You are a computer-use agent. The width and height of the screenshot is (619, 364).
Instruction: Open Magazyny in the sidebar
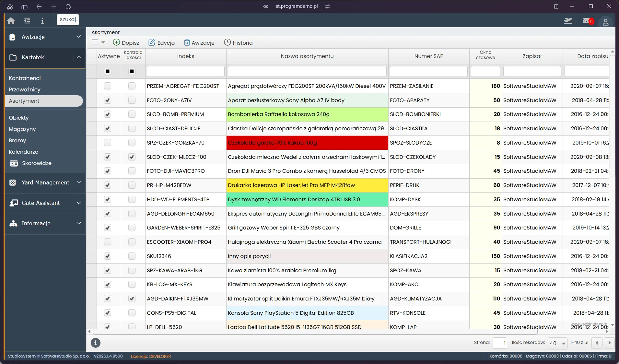click(22, 129)
